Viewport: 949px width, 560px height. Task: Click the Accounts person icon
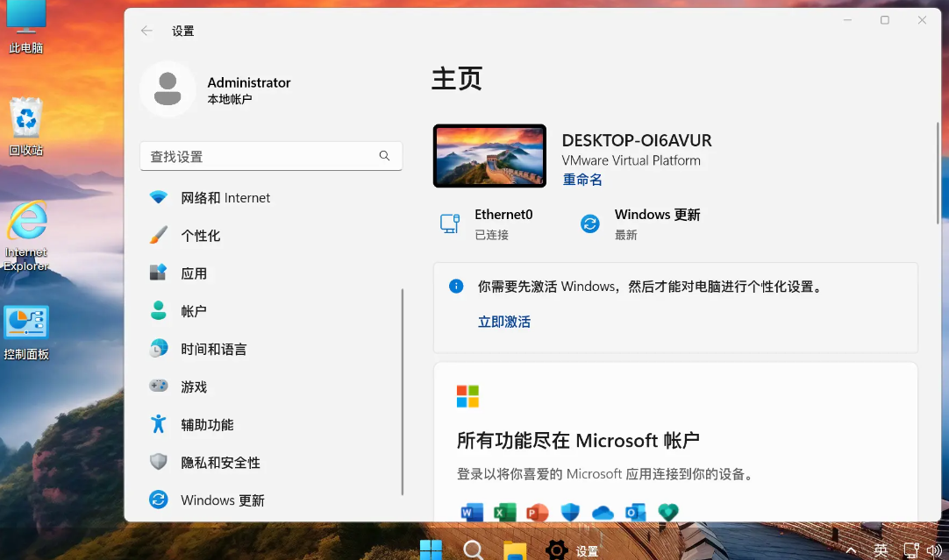click(159, 310)
